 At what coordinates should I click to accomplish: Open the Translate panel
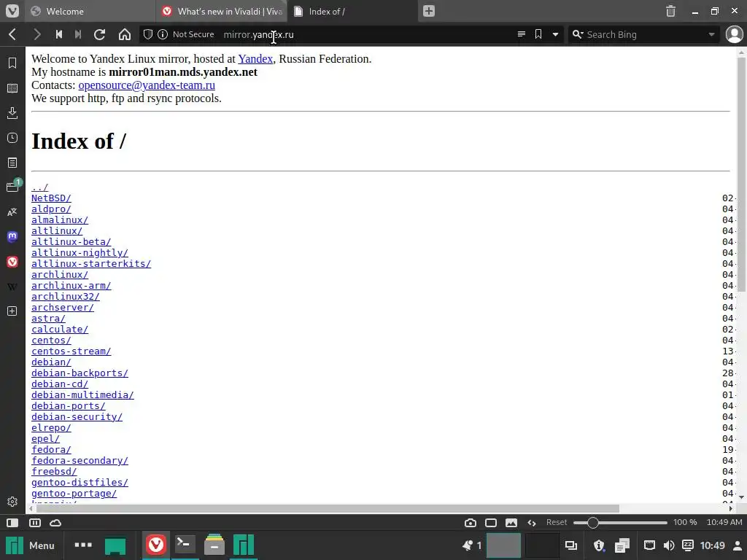12,212
